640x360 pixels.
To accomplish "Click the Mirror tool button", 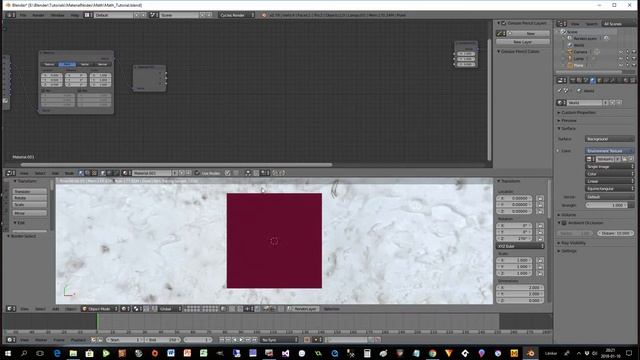I will (x=30, y=213).
